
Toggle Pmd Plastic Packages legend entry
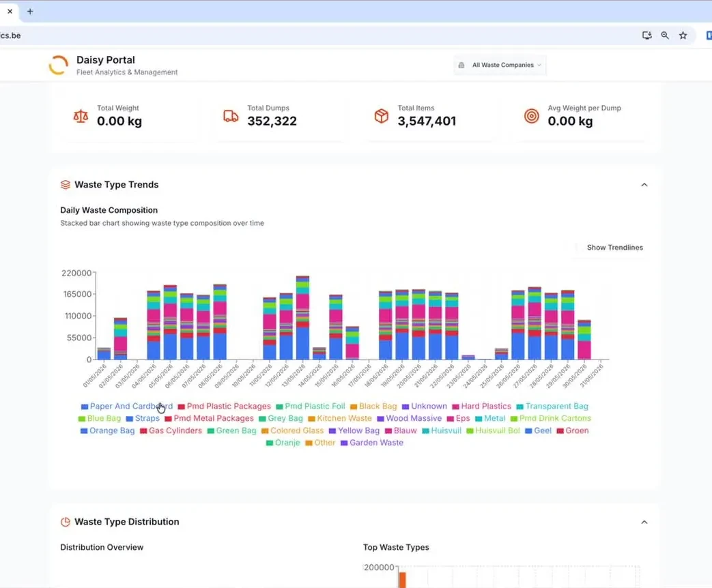(x=225, y=406)
